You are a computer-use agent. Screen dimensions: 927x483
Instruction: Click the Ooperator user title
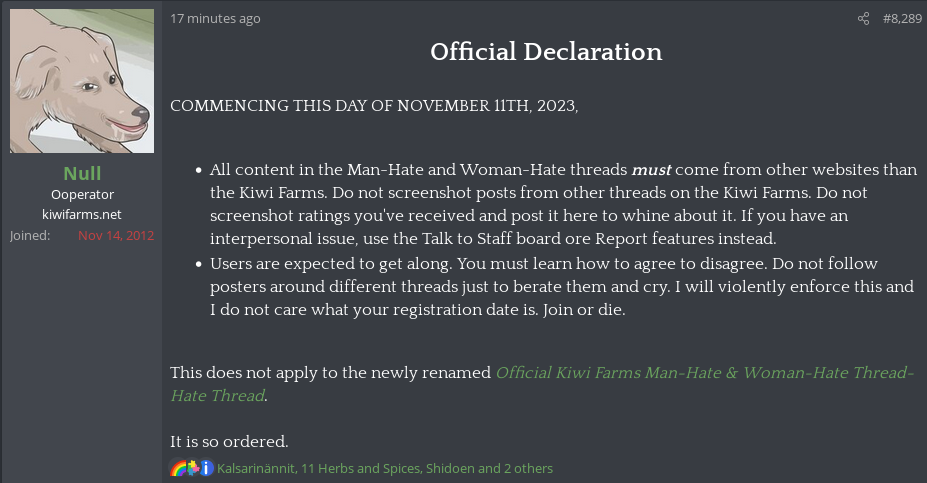click(x=82, y=195)
